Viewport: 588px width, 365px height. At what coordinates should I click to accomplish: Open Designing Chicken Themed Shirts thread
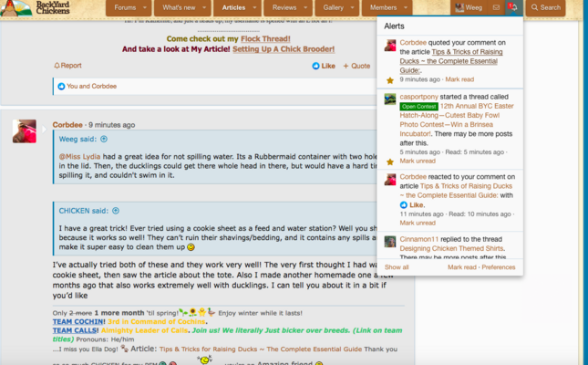pyautogui.click(x=452, y=248)
